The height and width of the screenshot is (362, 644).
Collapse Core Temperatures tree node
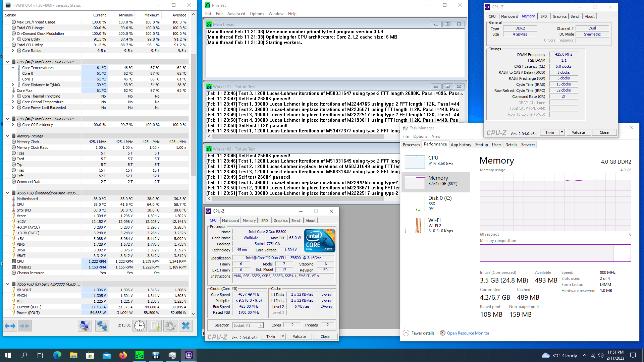click(x=13, y=68)
